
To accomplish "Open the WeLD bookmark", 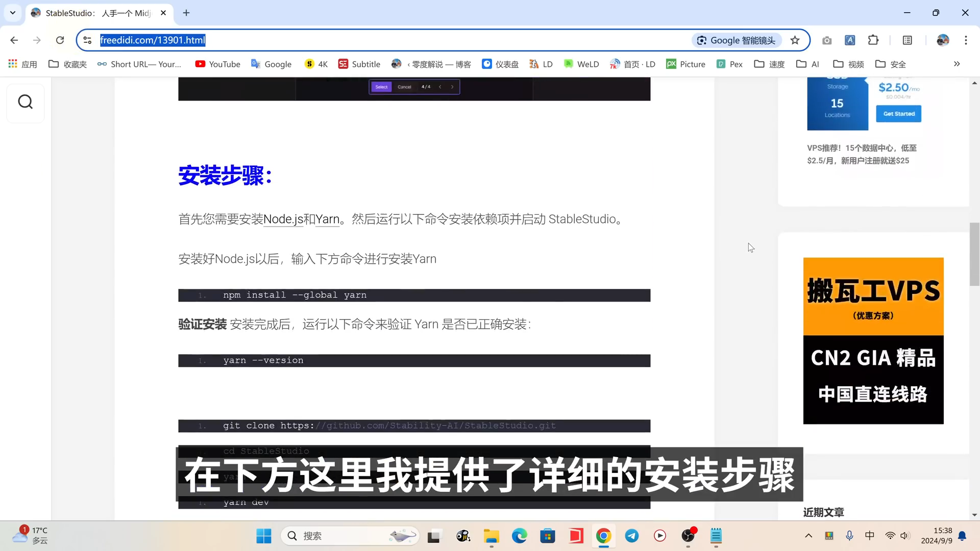I will coord(581,64).
